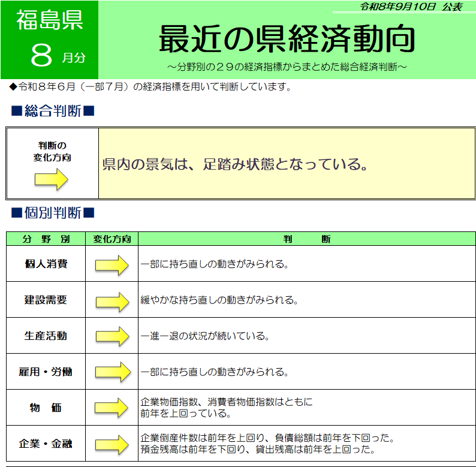Image resolution: width=476 pixels, height=467 pixels.
Task: Click the arrow in the 建設需要 row
Action: 113,302
